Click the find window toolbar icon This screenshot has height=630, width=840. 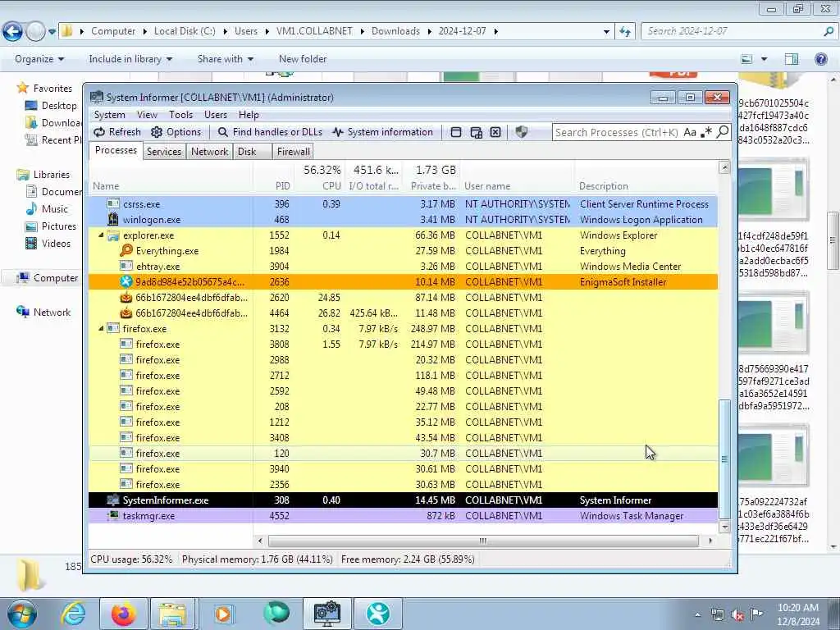coord(456,132)
